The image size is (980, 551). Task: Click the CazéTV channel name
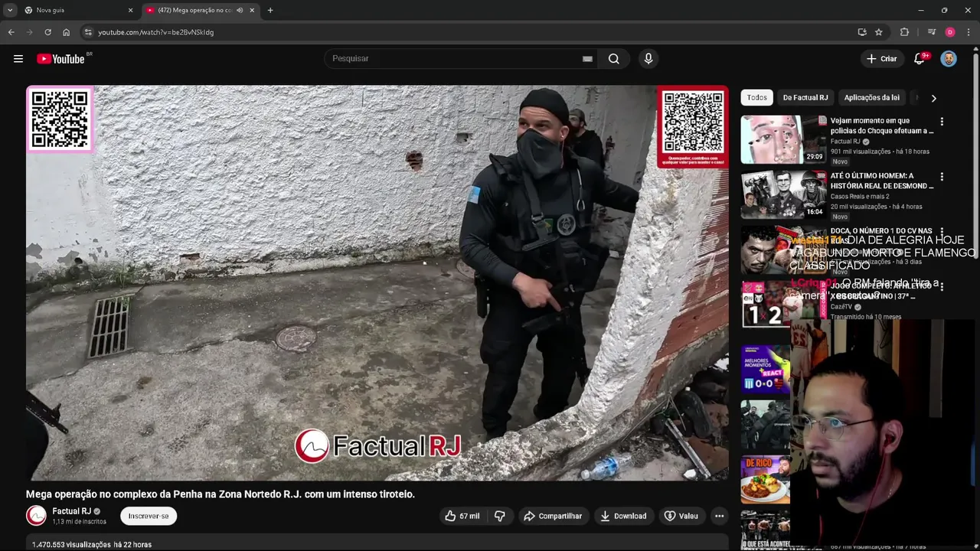pos(841,307)
